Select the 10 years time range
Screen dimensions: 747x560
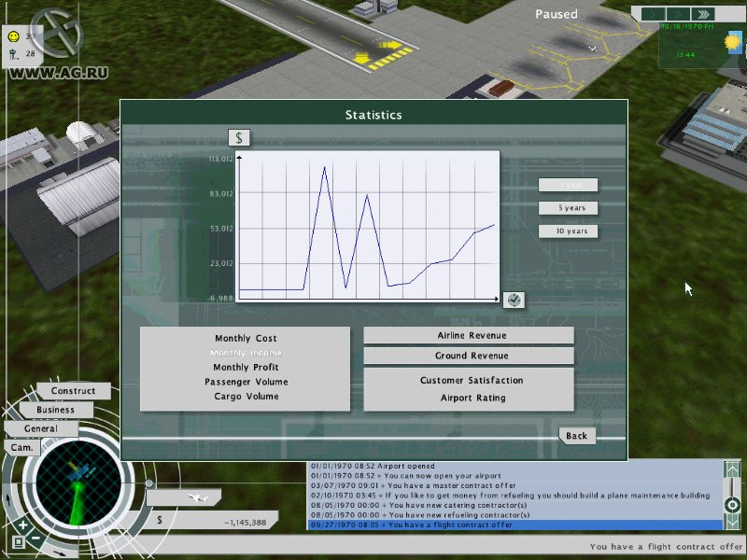click(x=568, y=231)
